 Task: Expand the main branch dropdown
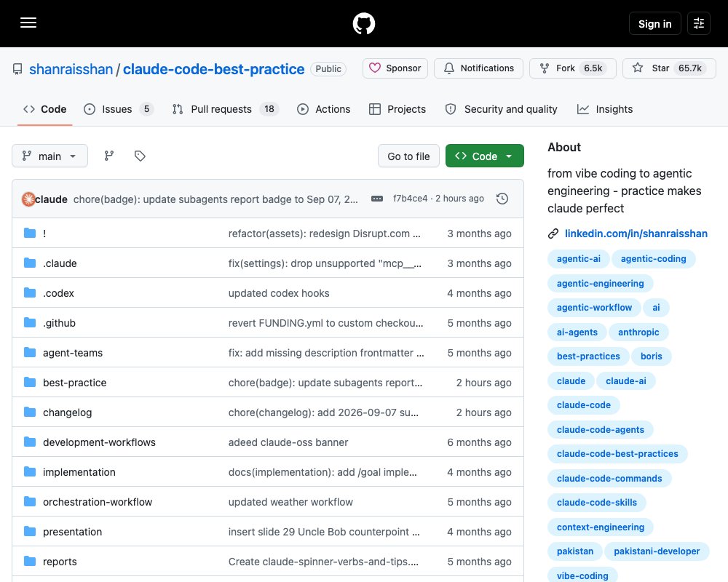pos(50,156)
